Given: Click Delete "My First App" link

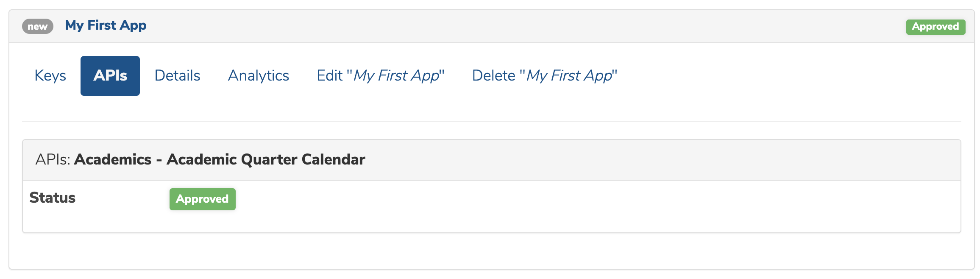Looking at the screenshot, I should point(545,75).
